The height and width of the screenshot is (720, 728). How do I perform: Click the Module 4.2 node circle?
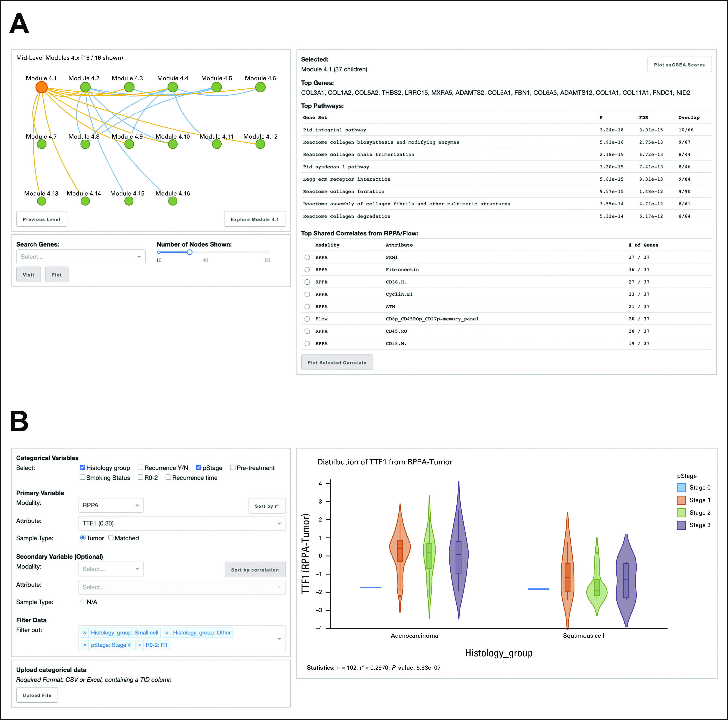pos(86,87)
